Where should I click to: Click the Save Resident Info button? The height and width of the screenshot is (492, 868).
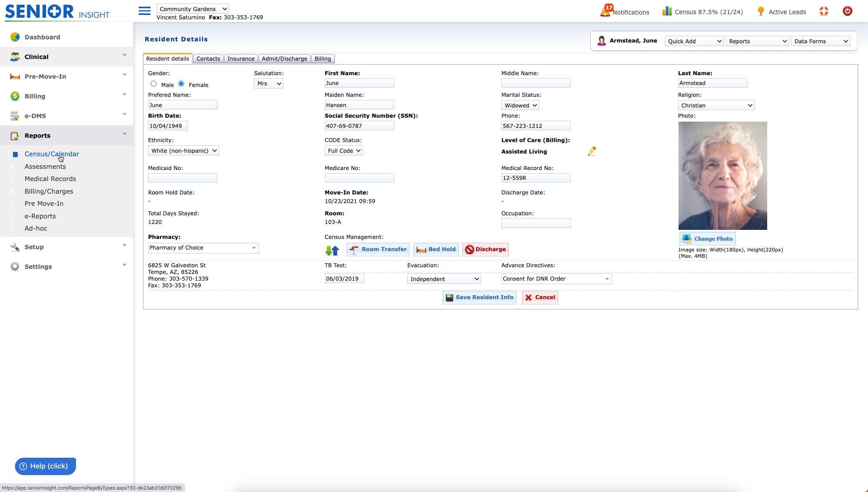[479, 297]
